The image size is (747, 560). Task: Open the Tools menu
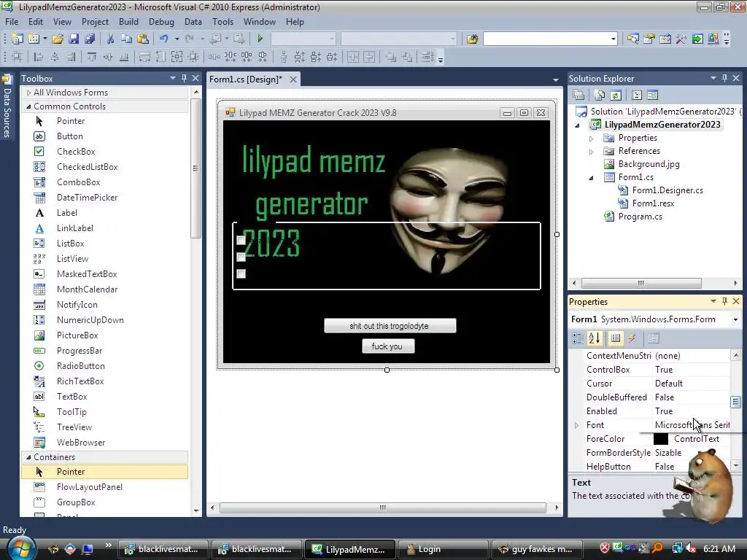[223, 22]
